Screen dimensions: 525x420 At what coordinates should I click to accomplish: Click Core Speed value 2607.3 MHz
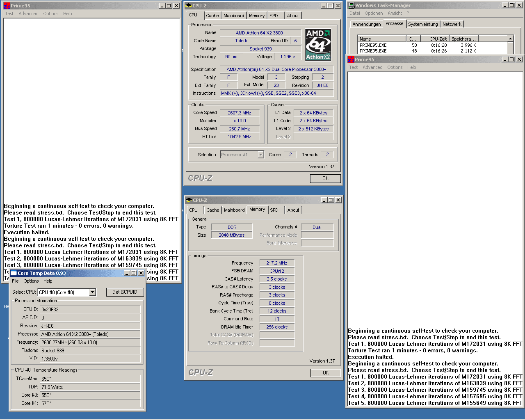[x=240, y=113]
